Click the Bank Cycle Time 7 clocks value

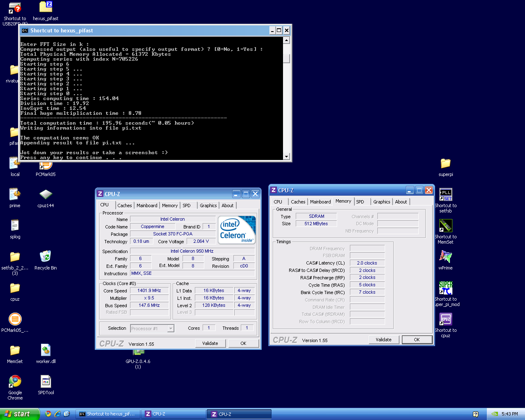367,292
